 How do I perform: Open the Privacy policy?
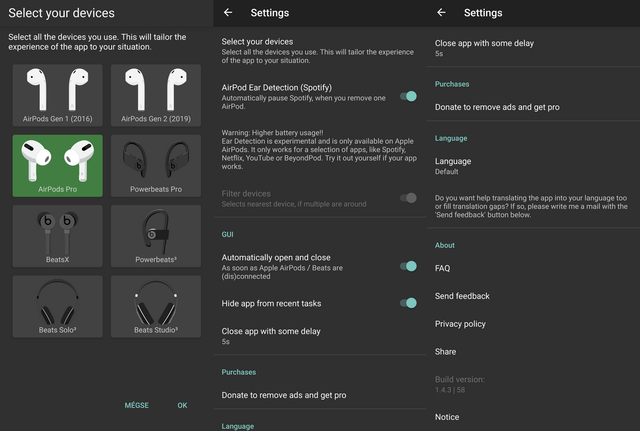tap(533, 324)
